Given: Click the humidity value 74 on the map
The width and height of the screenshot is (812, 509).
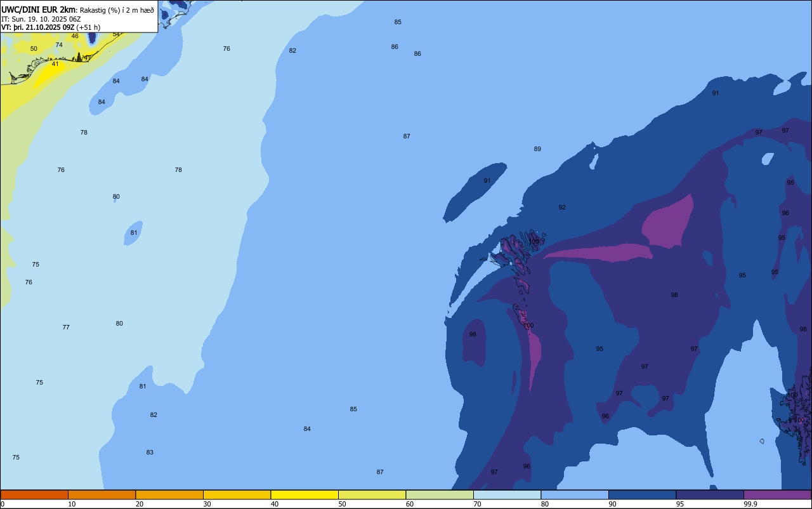Looking at the screenshot, I should click(x=59, y=45).
